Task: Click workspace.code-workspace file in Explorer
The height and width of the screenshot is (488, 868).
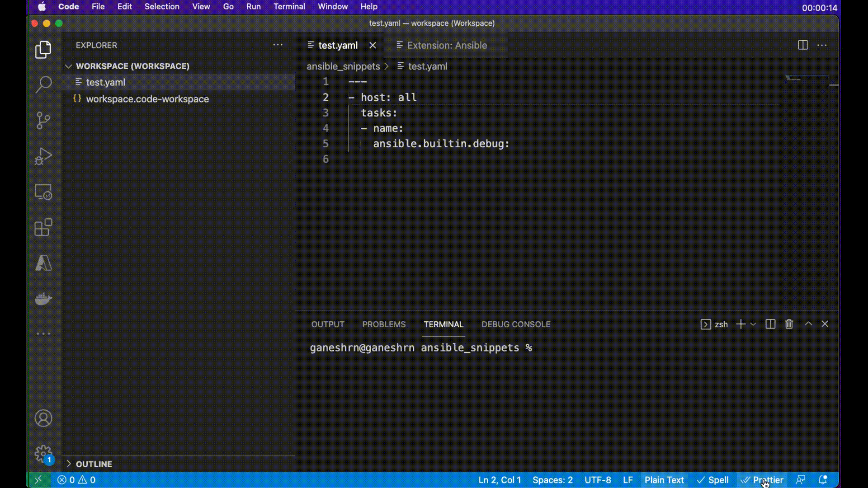Action: [147, 99]
